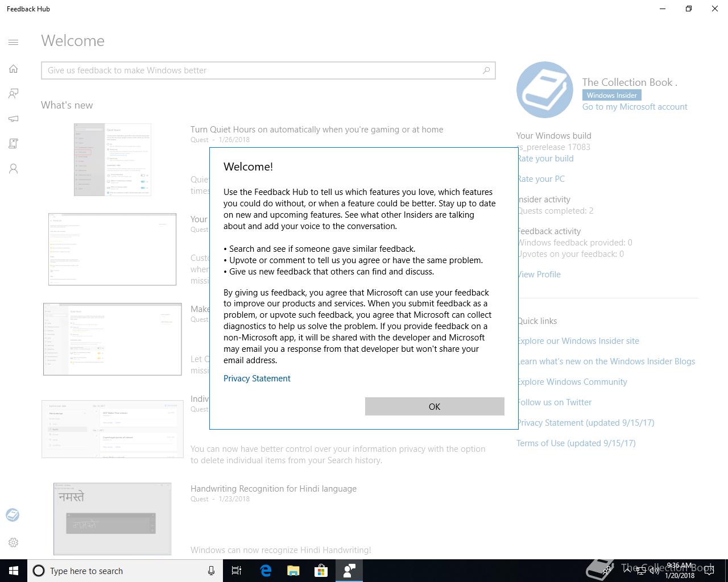Viewport: 728px width, 582px height.
Task: Click the third quest thumbnail with settings list
Action: pyautogui.click(x=113, y=339)
